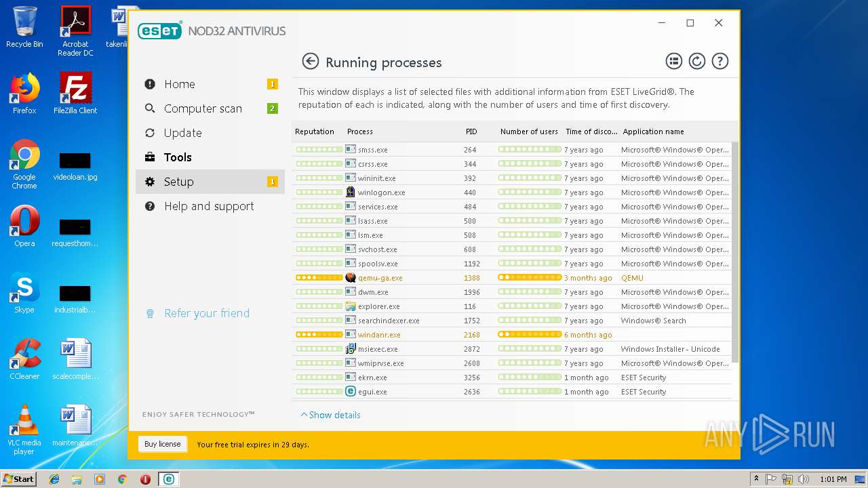This screenshot has height=488, width=868.
Task: Open Opera desktop shortcut
Action: point(24,226)
